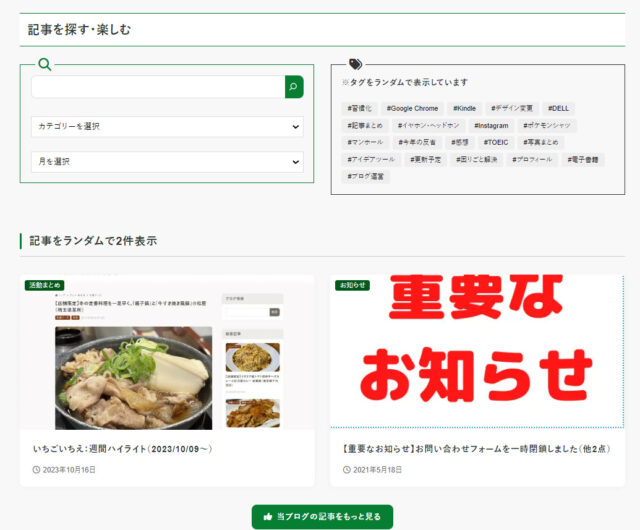The height and width of the screenshot is (530, 640).
Task: Select the #Kindle tag
Action: coord(465,109)
